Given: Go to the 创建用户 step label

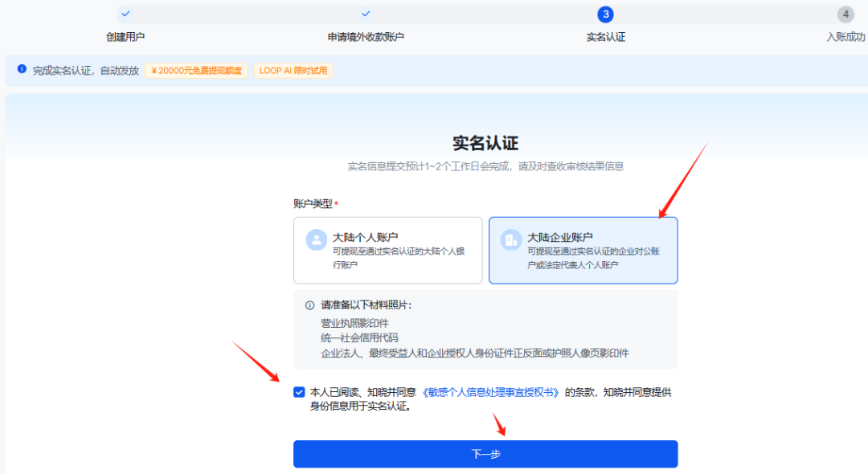Looking at the screenshot, I should pos(125,37).
